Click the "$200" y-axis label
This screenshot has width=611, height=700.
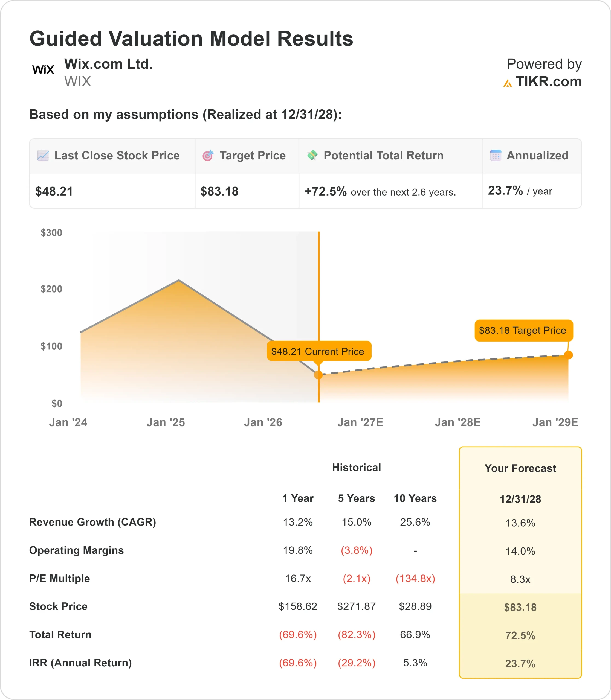click(51, 289)
